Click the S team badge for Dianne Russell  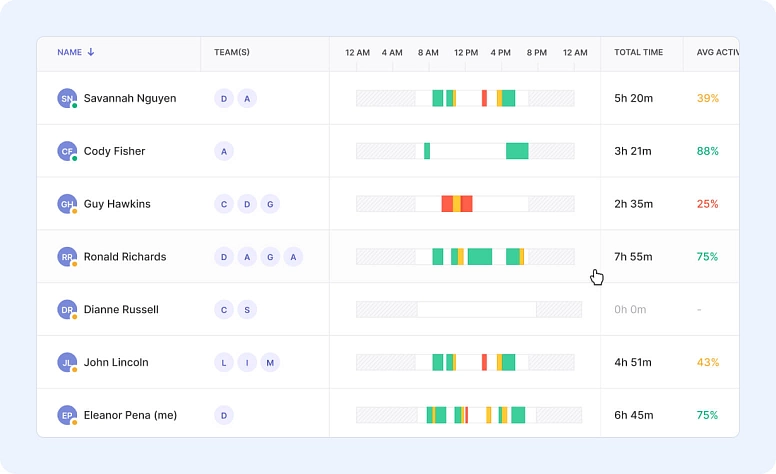click(x=247, y=310)
